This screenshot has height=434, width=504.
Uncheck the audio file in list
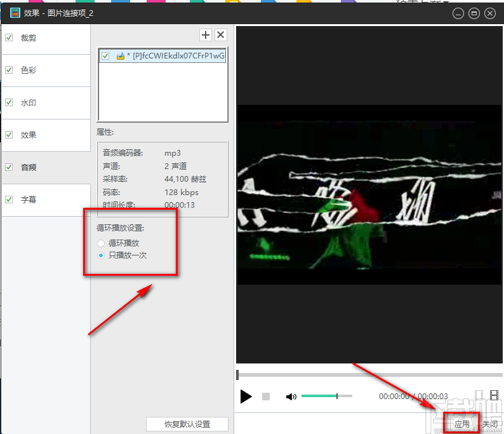[x=105, y=56]
